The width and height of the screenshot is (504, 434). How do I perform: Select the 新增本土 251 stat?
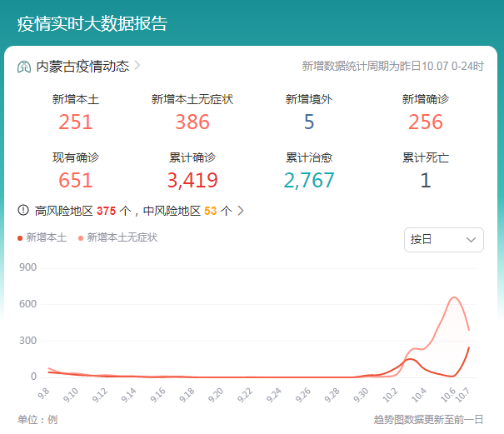76,122
